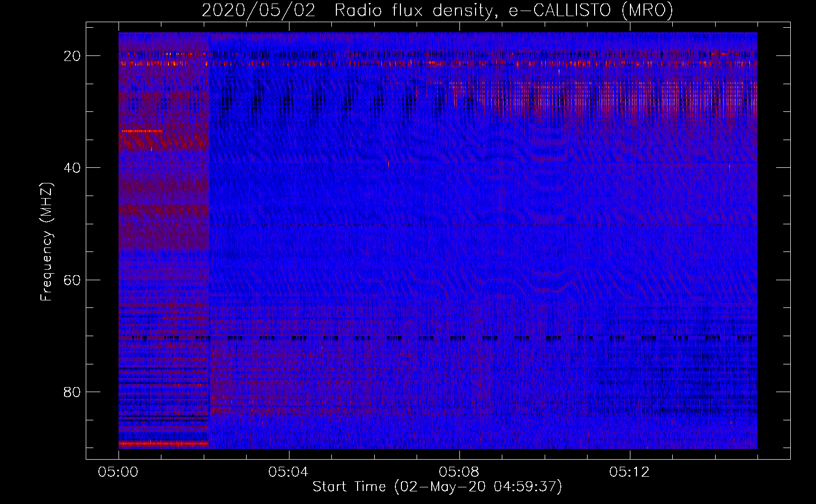
Task: Click the 05:12 time tick label
Action: click(629, 472)
